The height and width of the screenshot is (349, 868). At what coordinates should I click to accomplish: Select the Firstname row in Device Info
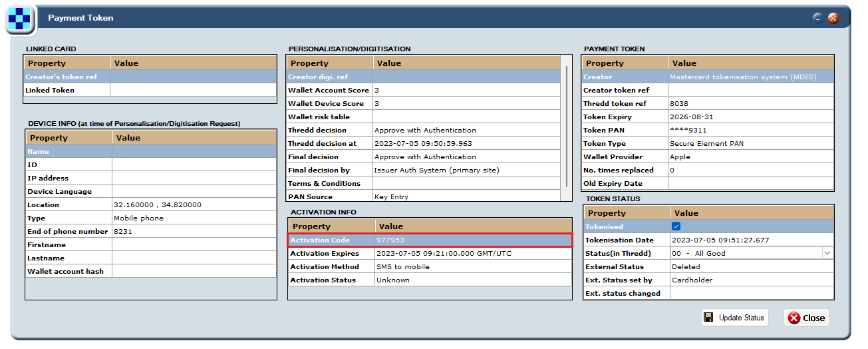click(x=151, y=244)
